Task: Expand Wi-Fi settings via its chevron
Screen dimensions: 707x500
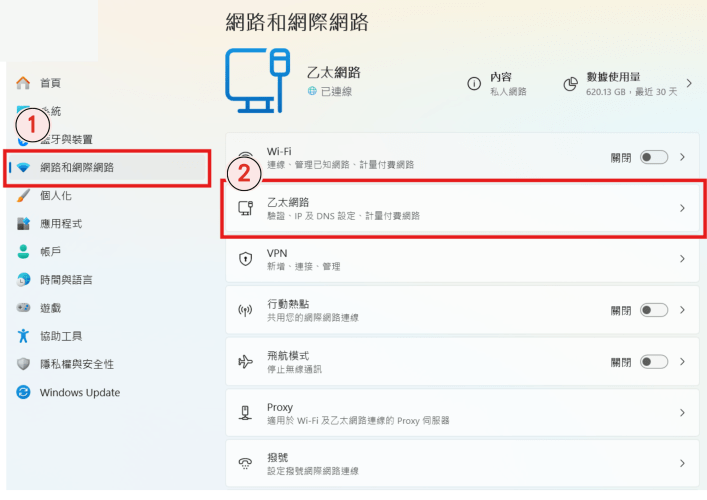Action: (x=682, y=157)
